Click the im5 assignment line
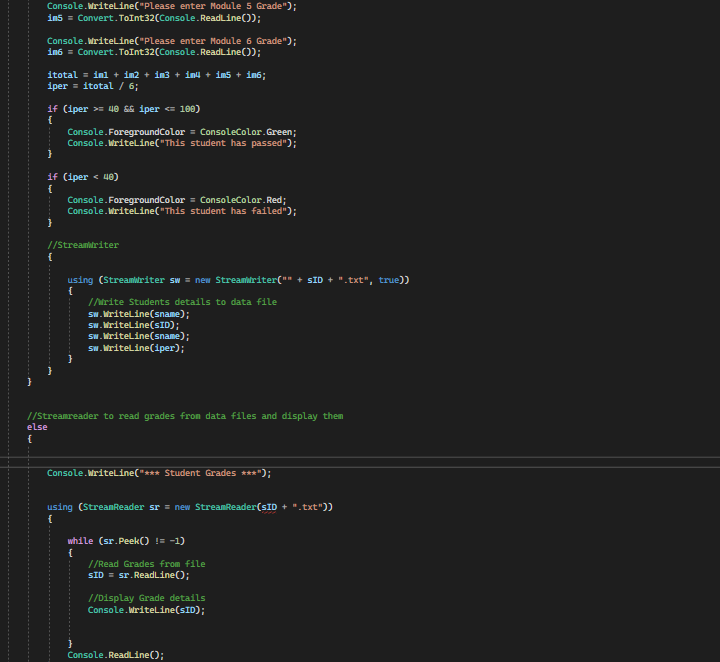Screen dimensions: 720x662 point(154,18)
